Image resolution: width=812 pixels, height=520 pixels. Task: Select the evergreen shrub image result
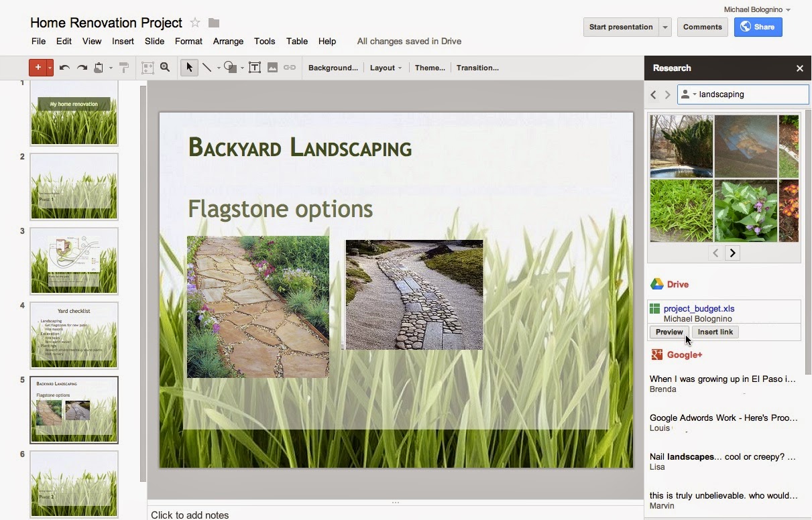pyautogui.click(x=681, y=146)
